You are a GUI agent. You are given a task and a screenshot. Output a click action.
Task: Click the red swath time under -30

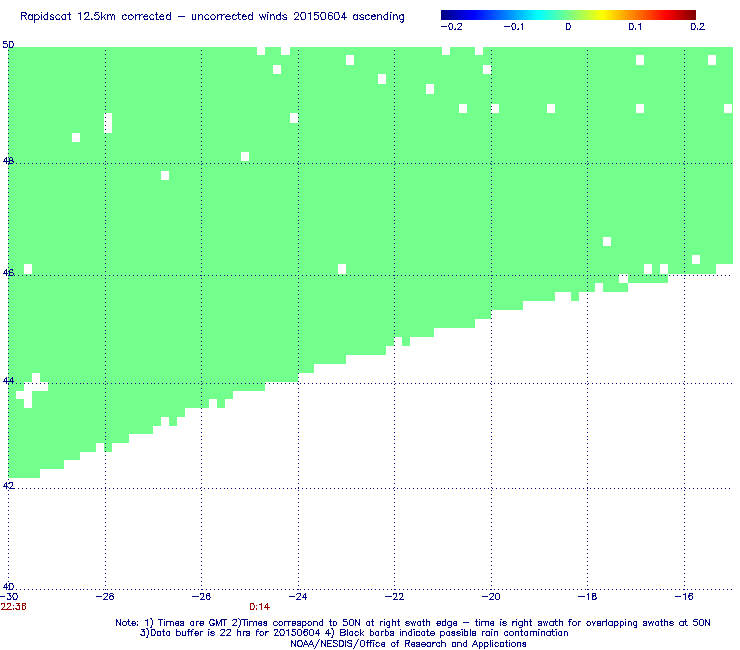pos(14,607)
